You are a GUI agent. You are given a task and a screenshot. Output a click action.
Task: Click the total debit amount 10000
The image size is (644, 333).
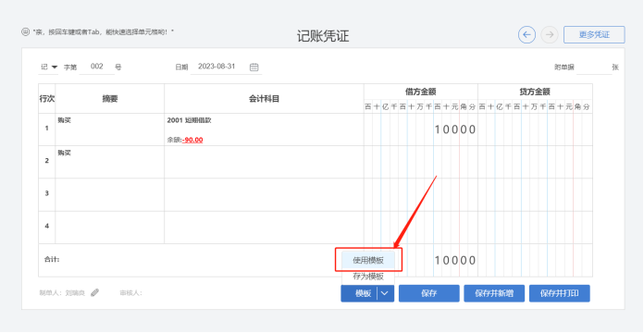click(x=455, y=260)
